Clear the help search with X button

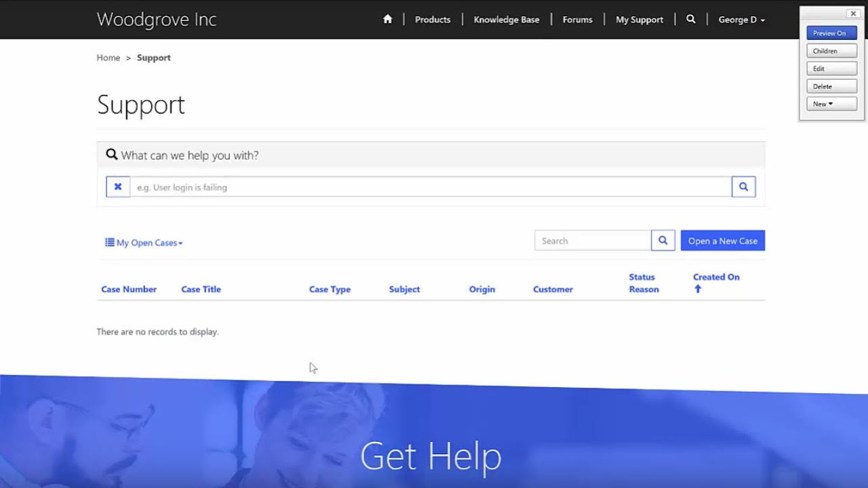[x=118, y=187]
